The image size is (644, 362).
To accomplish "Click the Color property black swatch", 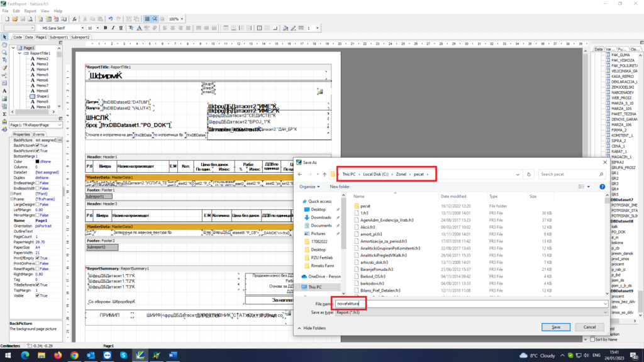I will click(37, 162).
